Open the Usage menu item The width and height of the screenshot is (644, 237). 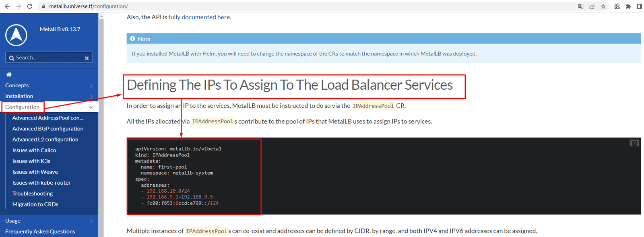(13, 221)
